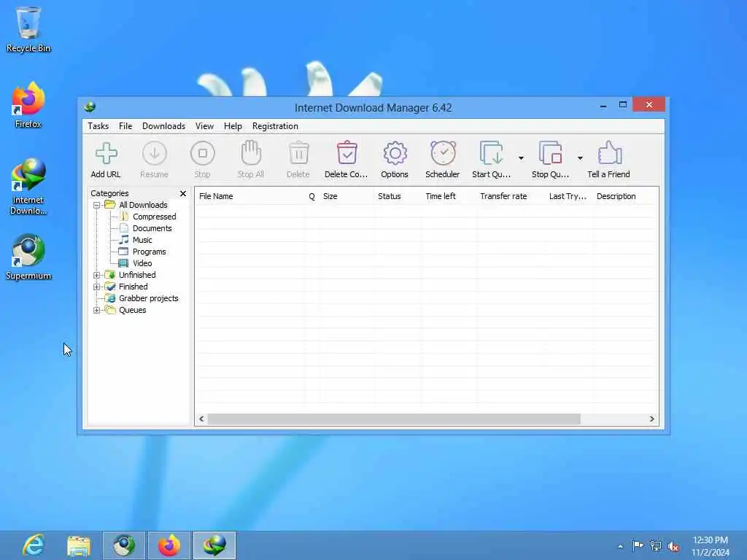Select the Finished category
747x560 pixels.
pos(133,287)
